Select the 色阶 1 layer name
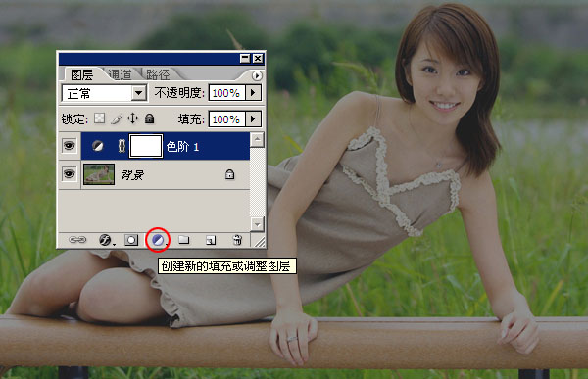Image resolution: width=588 pixels, height=379 pixels. [182, 146]
